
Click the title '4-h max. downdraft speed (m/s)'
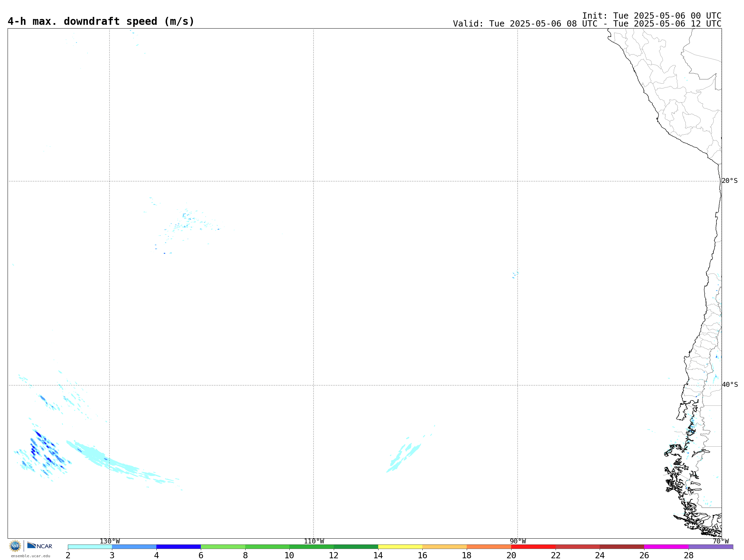101,21
